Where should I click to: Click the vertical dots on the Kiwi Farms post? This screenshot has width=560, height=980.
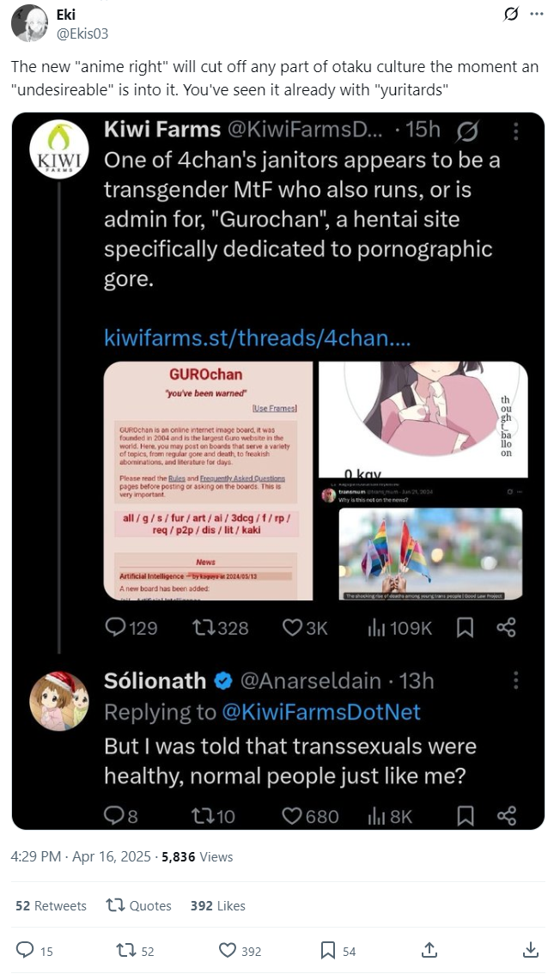coord(515,131)
